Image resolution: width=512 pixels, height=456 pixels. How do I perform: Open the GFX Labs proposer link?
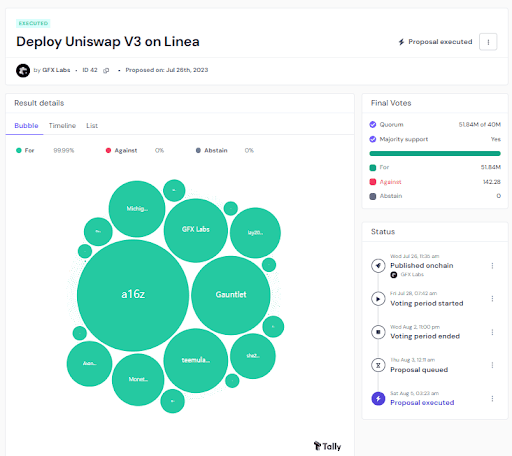(56, 70)
